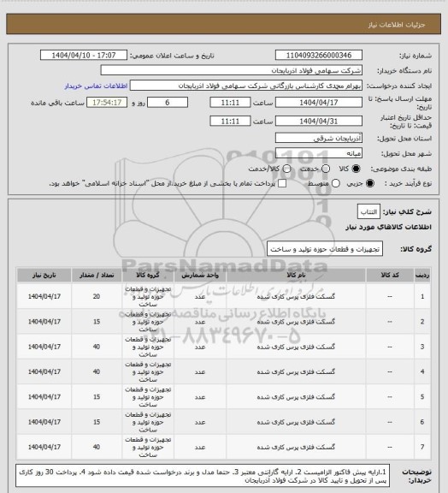This screenshot has width=448, height=493.
Task: Click the کد کالا column header
Action: 390,275
